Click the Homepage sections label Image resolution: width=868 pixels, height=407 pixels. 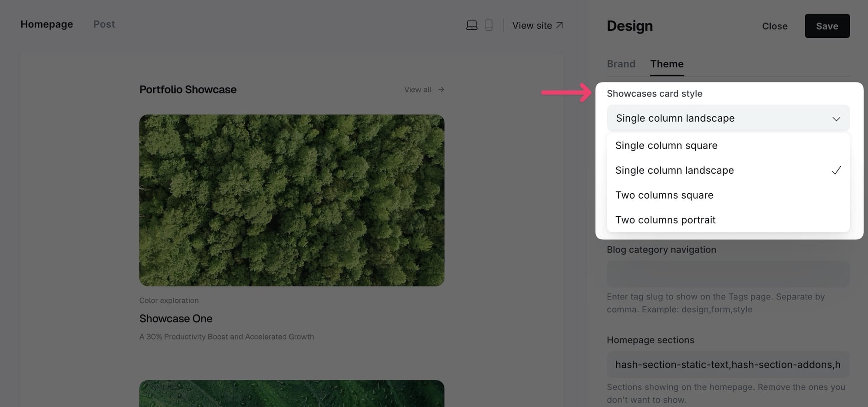(x=651, y=340)
